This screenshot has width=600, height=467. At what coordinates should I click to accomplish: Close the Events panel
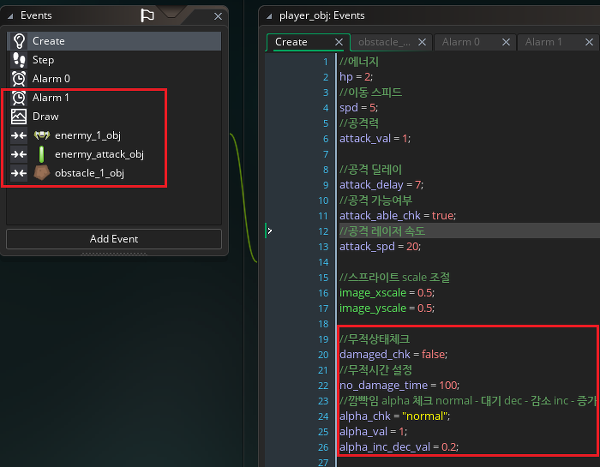click(x=218, y=16)
